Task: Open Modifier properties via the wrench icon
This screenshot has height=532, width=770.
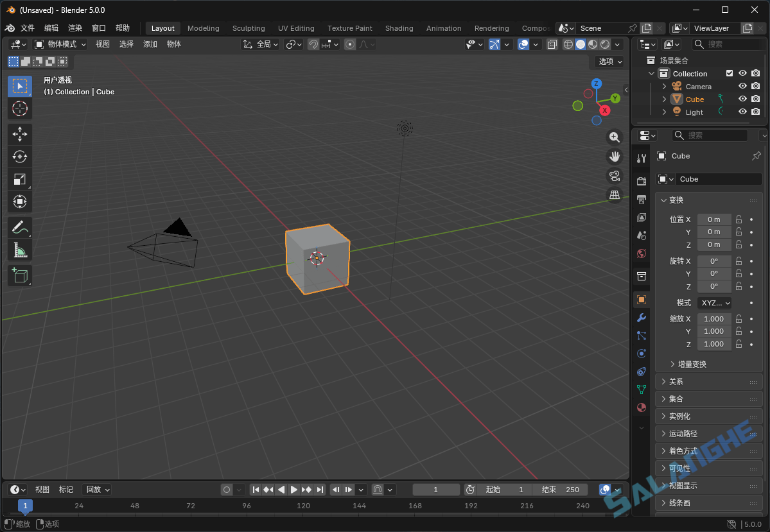Action: tap(640, 318)
